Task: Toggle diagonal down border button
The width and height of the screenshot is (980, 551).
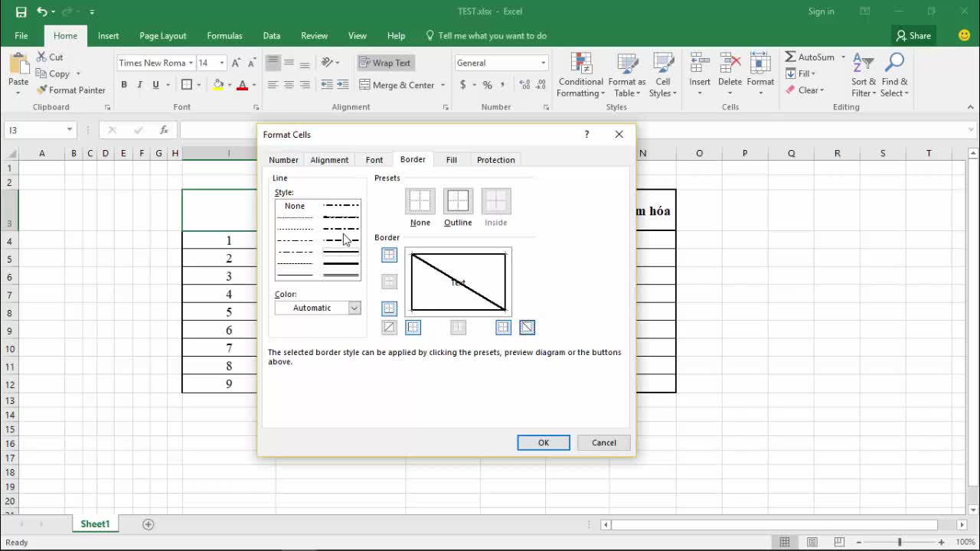Action: [x=528, y=328]
